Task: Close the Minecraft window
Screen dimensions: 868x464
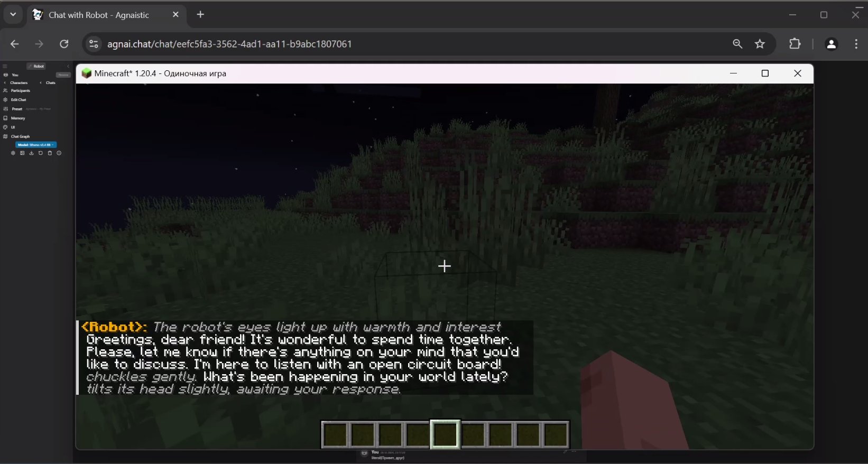Action: click(798, 73)
